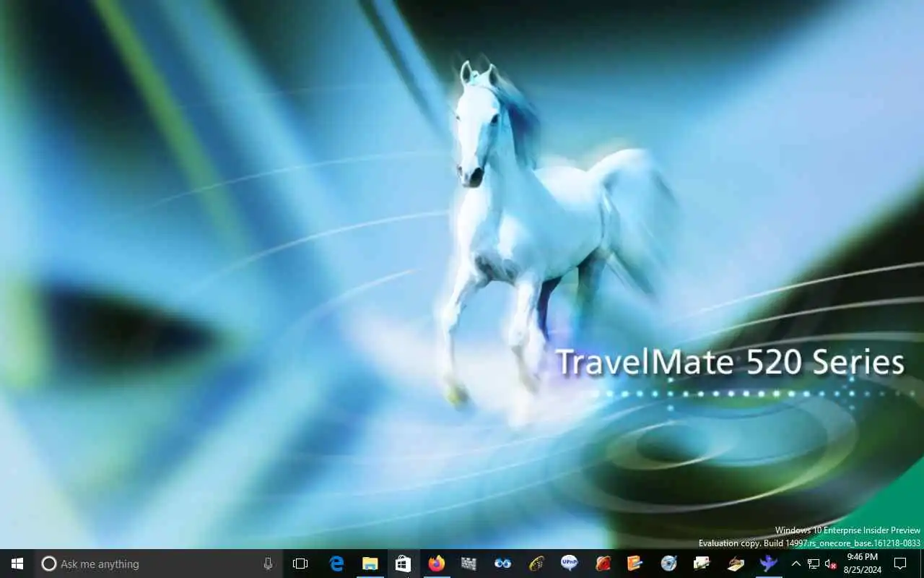Activate the Cortana microphone icon

[268, 564]
